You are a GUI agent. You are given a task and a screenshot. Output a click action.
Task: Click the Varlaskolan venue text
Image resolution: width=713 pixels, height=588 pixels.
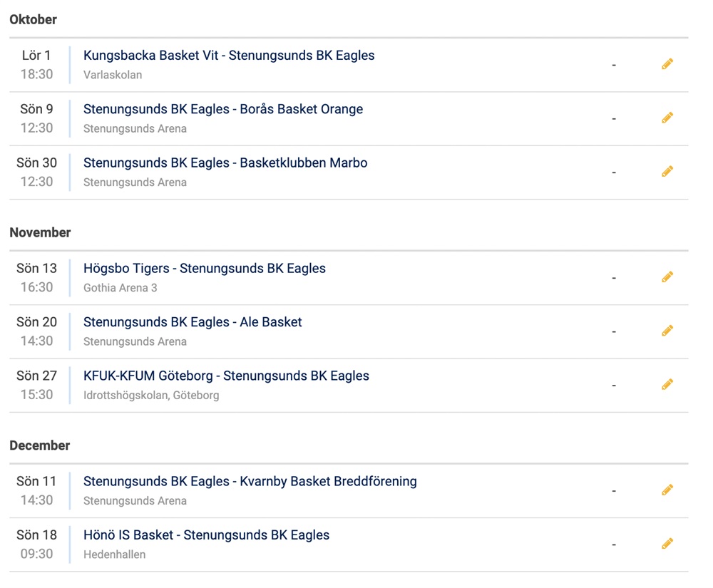coord(113,75)
